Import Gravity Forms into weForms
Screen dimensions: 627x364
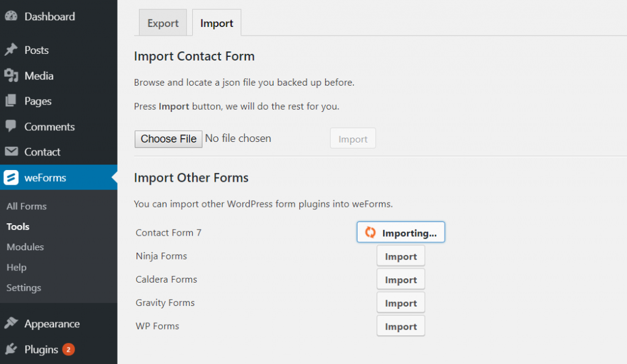[400, 302]
